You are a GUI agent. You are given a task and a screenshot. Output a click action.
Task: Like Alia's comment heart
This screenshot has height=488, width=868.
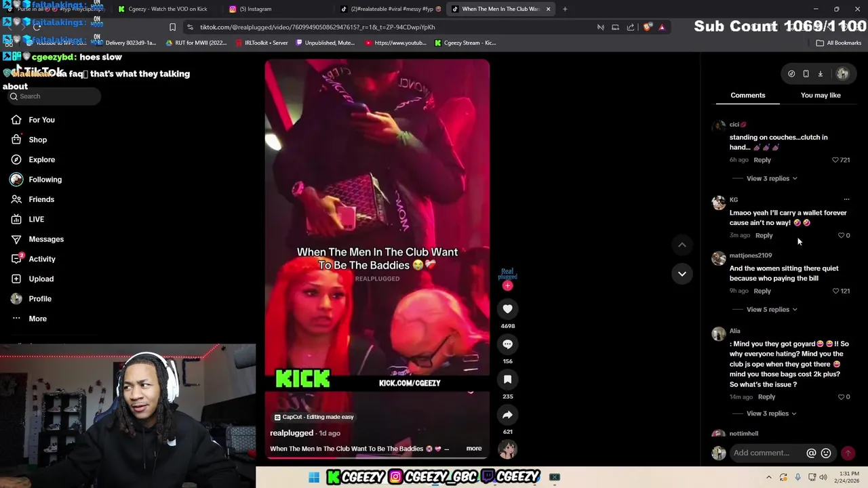(841, 397)
